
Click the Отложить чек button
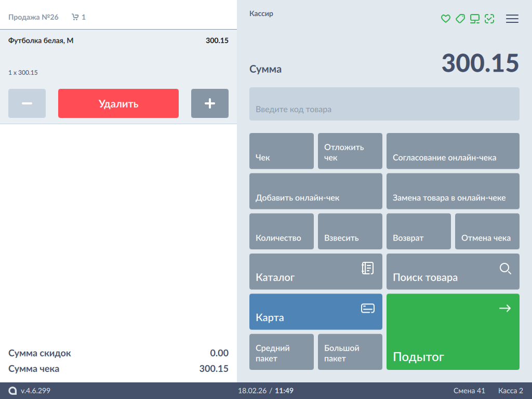pos(350,151)
